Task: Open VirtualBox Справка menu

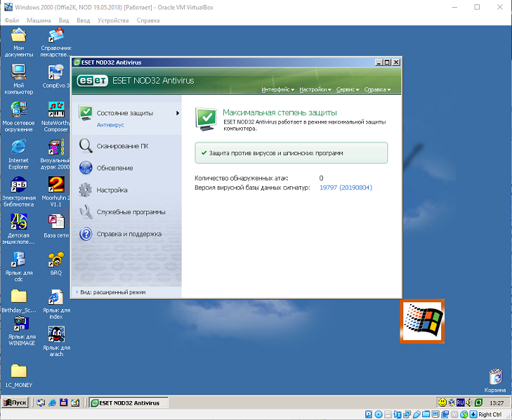Action: click(x=148, y=20)
